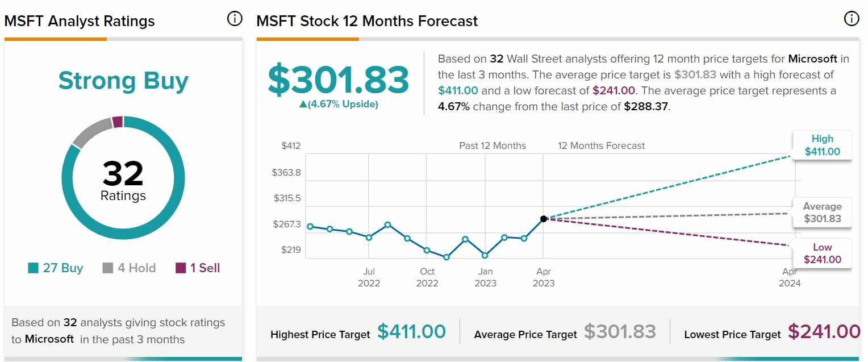The image size is (868, 362).
Task: Select the High $411.00 forecast label
Action: 822,145
